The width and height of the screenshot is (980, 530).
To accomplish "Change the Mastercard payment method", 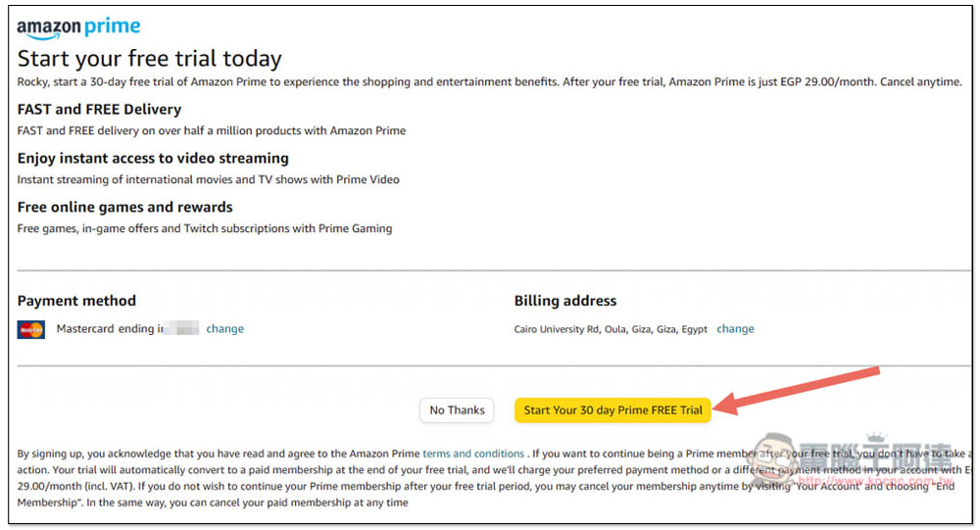I will click(225, 329).
